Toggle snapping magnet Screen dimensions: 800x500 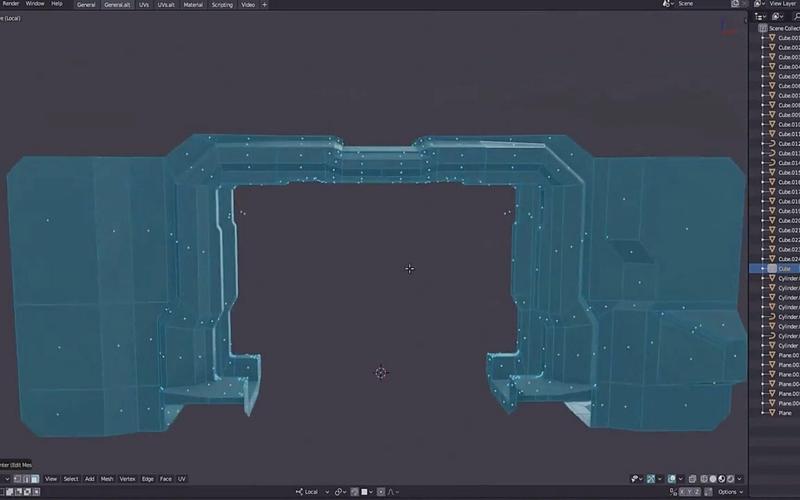pos(355,492)
